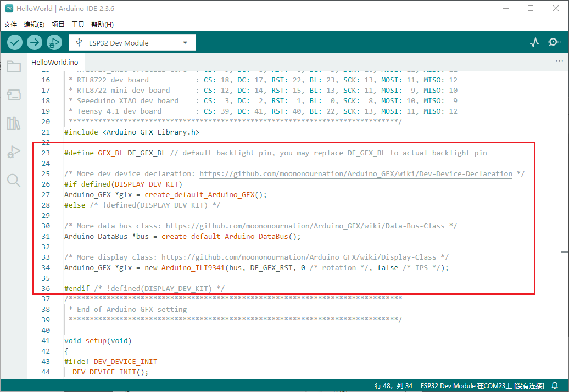Image resolution: width=569 pixels, height=392 pixels.
Task: Click the Teensy 4.1 dev board comment
Action: pos(119,111)
